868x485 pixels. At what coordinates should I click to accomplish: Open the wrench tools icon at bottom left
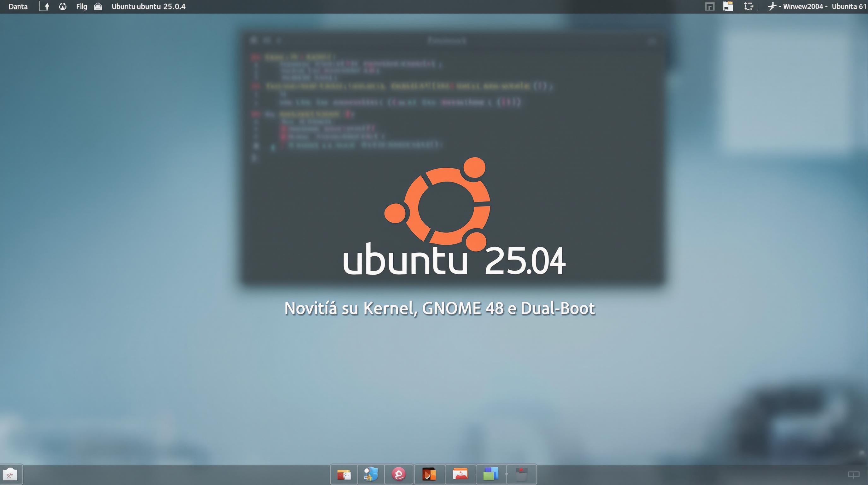pos(11,474)
